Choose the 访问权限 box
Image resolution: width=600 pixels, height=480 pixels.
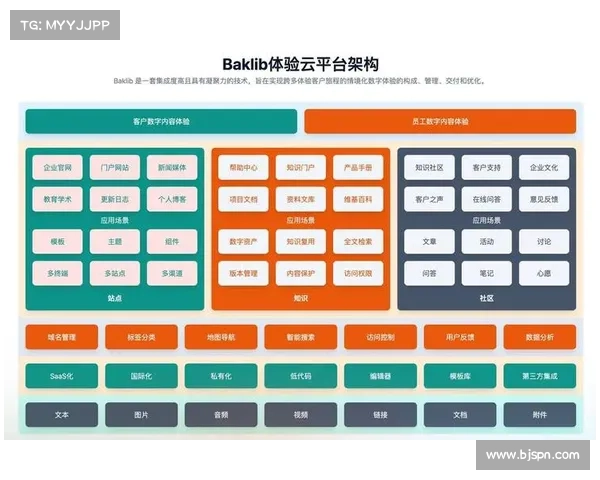tap(358, 273)
